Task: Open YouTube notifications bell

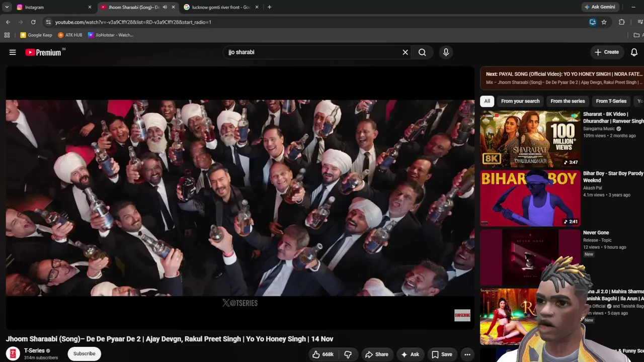Action: [634, 52]
